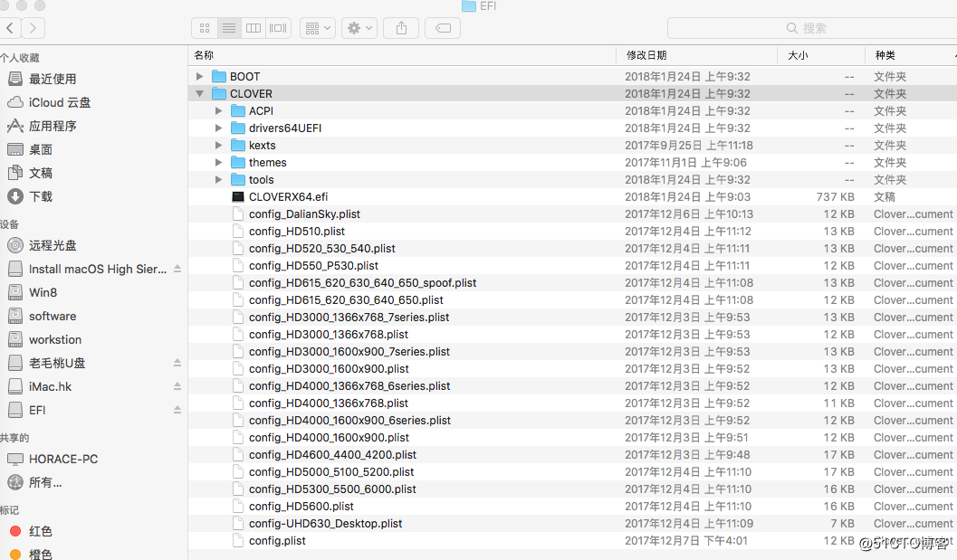This screenshot has height=560, width=957.
Task: Open the workstion volume
Action: tap(55, 340)
